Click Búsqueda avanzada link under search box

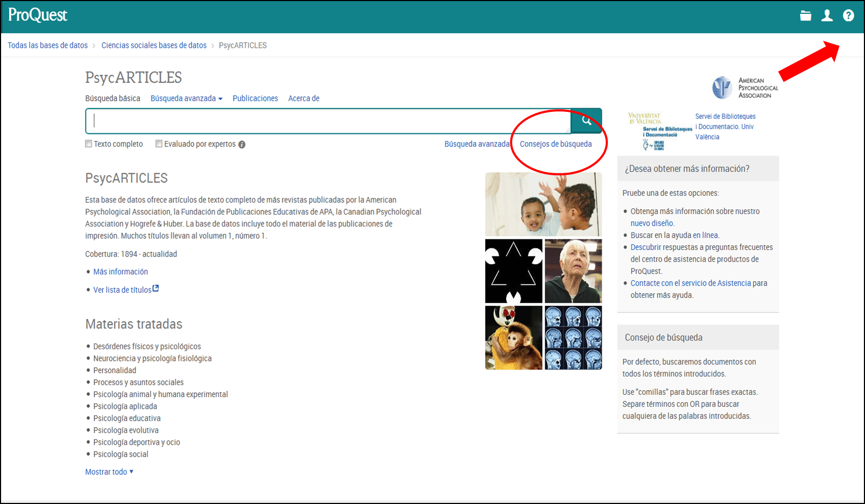pyautogui.click(x=477, y=144)
